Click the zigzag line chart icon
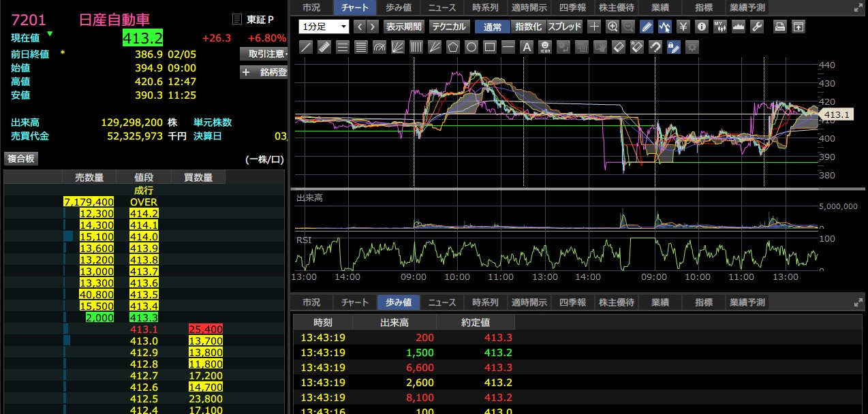Viewport: 868px width, 414px height. (664, 27)
